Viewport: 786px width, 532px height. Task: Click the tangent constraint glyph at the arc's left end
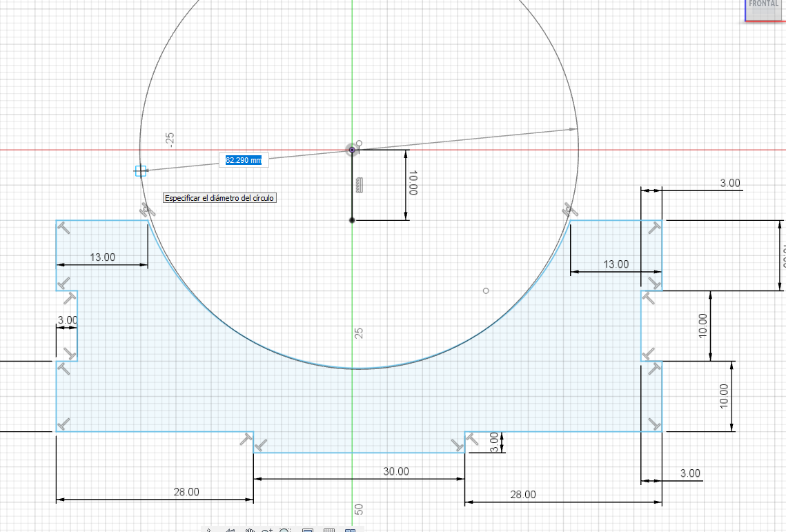(x=147, y=210)
